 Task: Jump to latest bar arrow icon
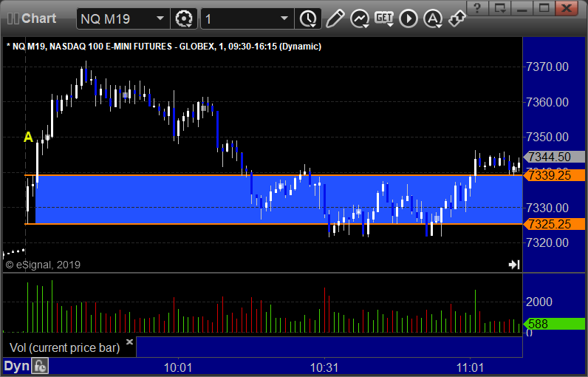(x=514, y=265)
